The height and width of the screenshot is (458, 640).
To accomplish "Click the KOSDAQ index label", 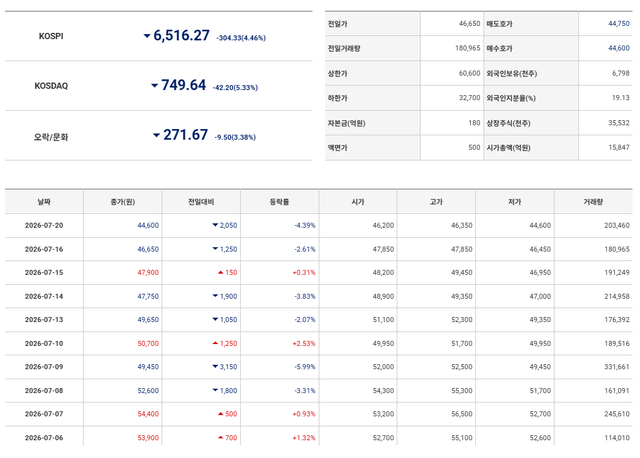I will 51,86.
